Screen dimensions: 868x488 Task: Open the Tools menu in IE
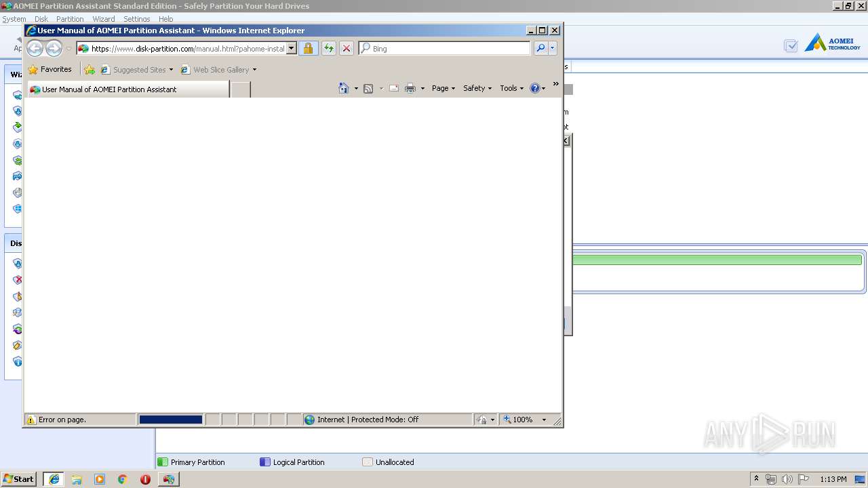(512, 88)
